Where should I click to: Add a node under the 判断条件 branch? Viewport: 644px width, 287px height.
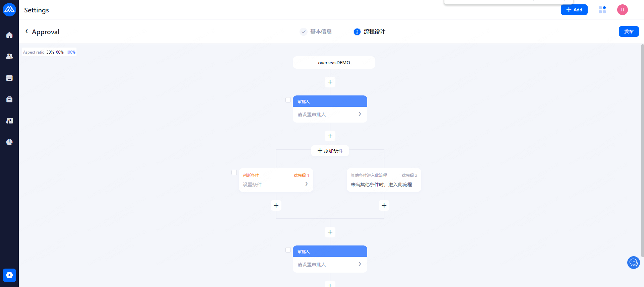pyautogui.click(x=276, y=205)
